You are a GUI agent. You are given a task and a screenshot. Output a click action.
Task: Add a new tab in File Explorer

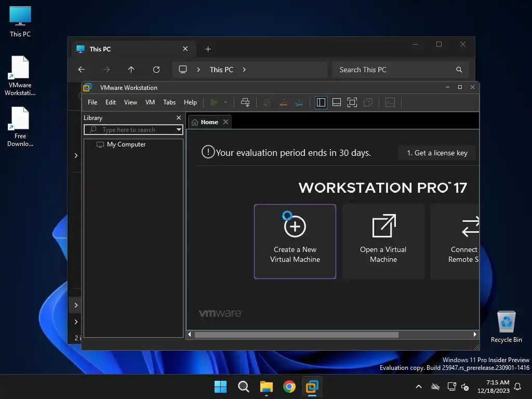tap(208, 49)
